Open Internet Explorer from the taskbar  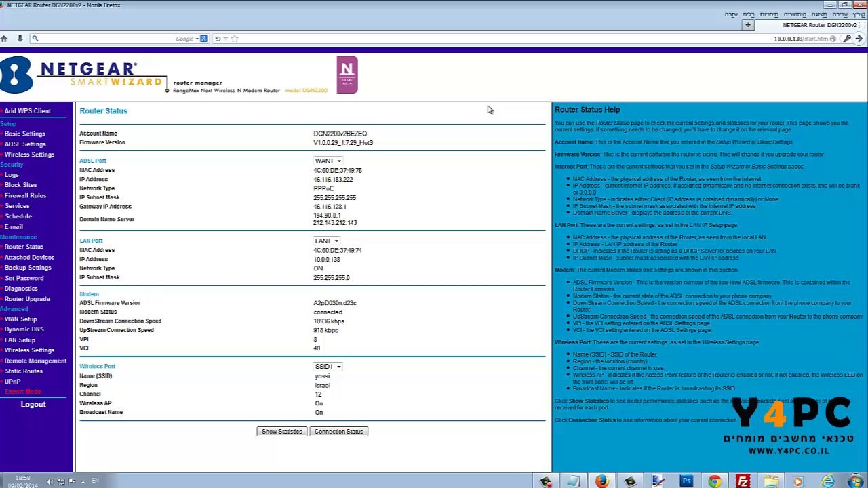pos(828,481)
